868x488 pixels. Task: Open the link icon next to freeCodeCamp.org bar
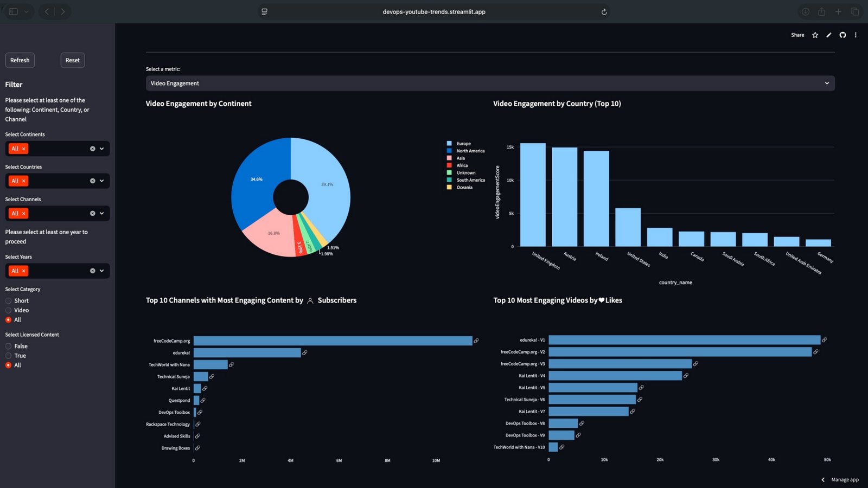(x=476, y=341)
